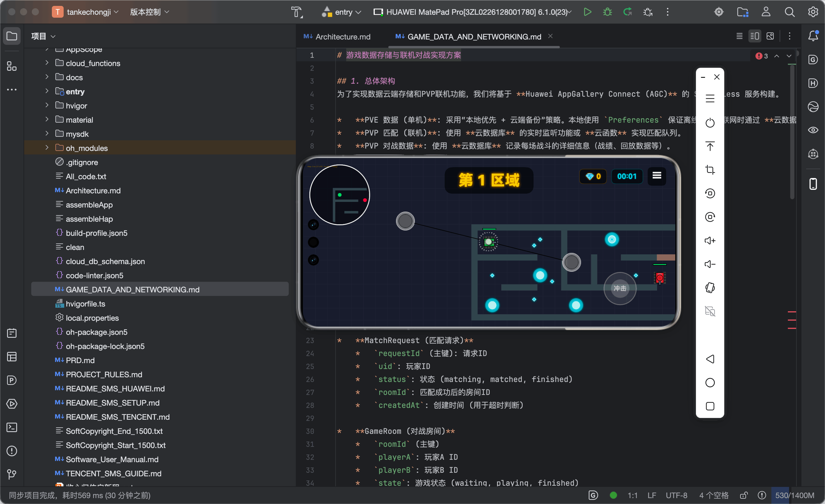This screenshot has width=825, height=504.
Task: Open the 版本控制 menu
Action: (149, 12)
